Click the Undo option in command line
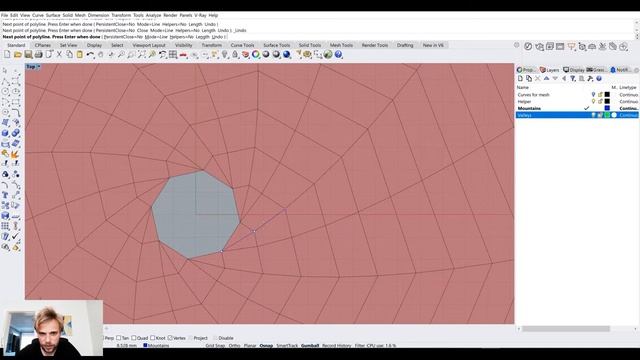 [217, 37]
